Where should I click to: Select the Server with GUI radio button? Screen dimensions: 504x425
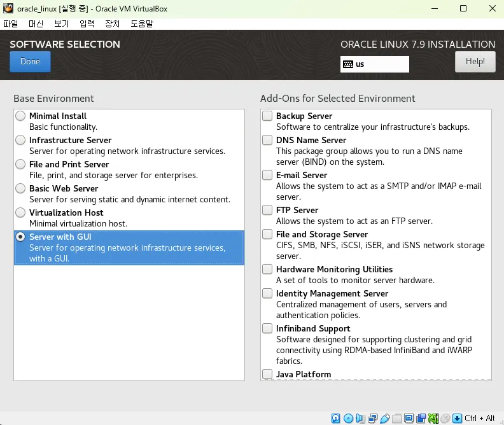20,237
